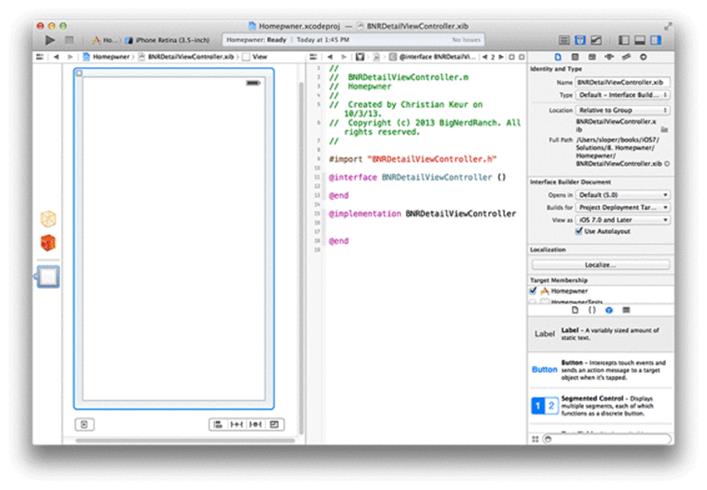Open 'View as' iOS 7.0 and Later dropdown
This screenshot has width=707, height=490.
(622, 220)
